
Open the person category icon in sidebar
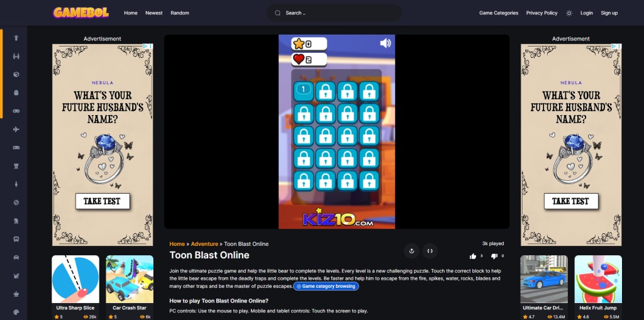(x=16, y=38)
